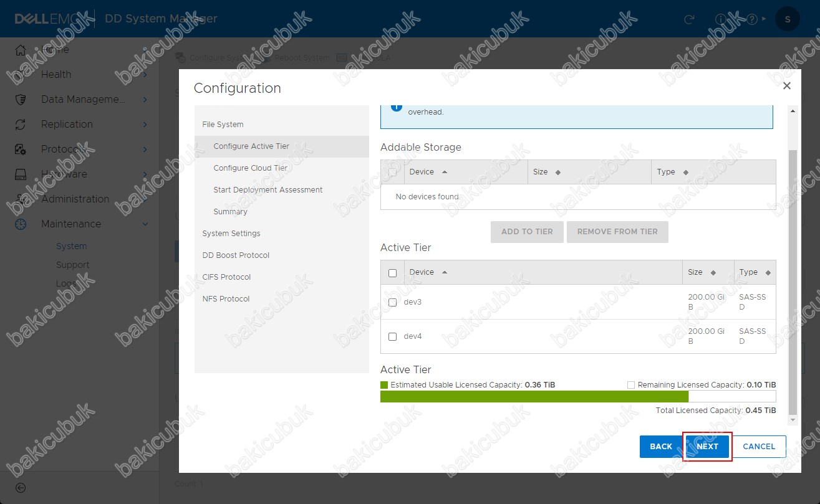The image size is (820, 504).
Task: Click the Replication arrows icon
Action: pos(21,125)
